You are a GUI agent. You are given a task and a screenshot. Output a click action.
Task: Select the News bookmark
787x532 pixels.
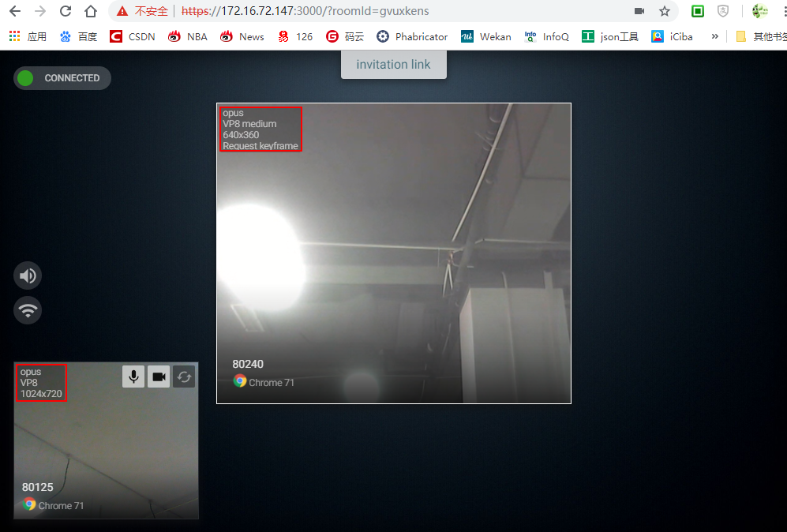click(242, 36)
